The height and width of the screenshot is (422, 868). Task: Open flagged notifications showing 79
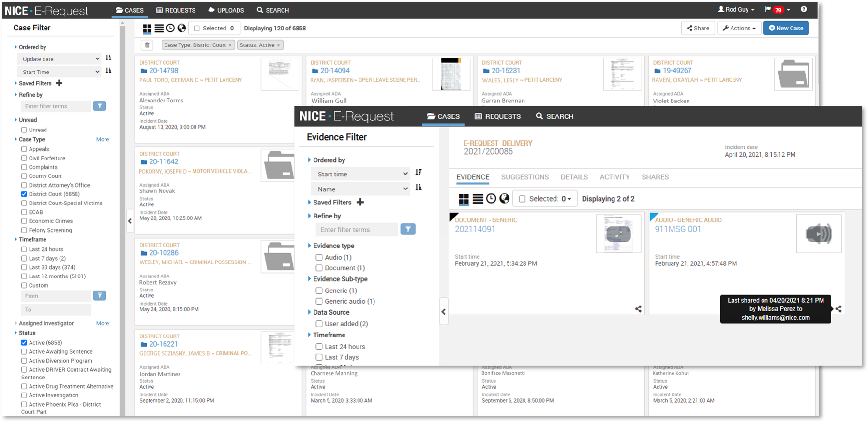(777, 10)
